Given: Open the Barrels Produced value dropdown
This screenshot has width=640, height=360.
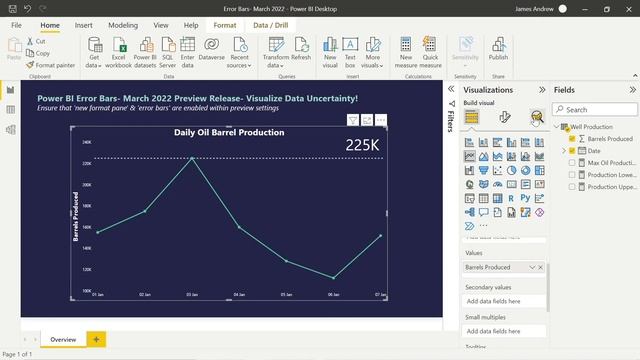Looking at the screenshot, I should click(532, 267).
